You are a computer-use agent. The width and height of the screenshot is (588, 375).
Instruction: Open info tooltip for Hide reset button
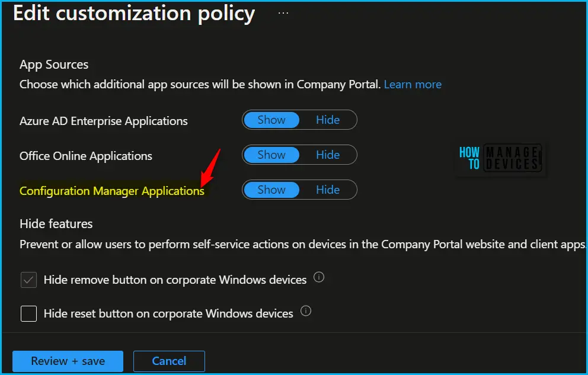(x=306, y=311)
